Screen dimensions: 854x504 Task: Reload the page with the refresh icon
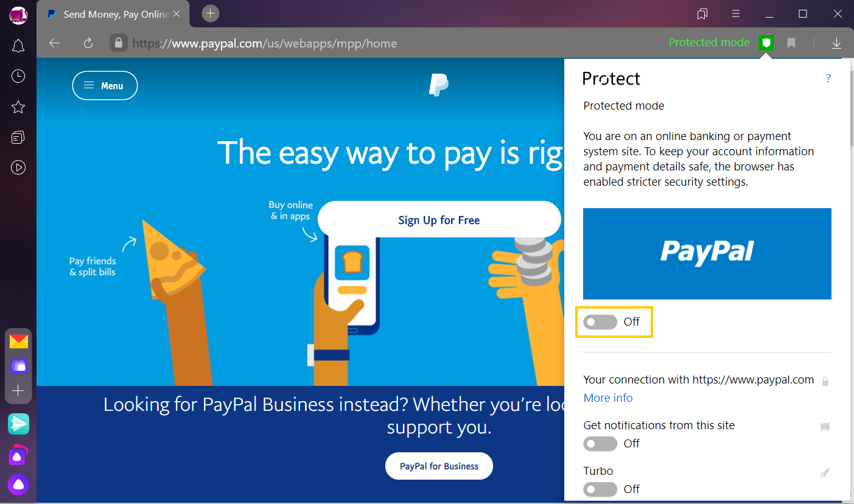pyautogui.click(x=88, y=43)
